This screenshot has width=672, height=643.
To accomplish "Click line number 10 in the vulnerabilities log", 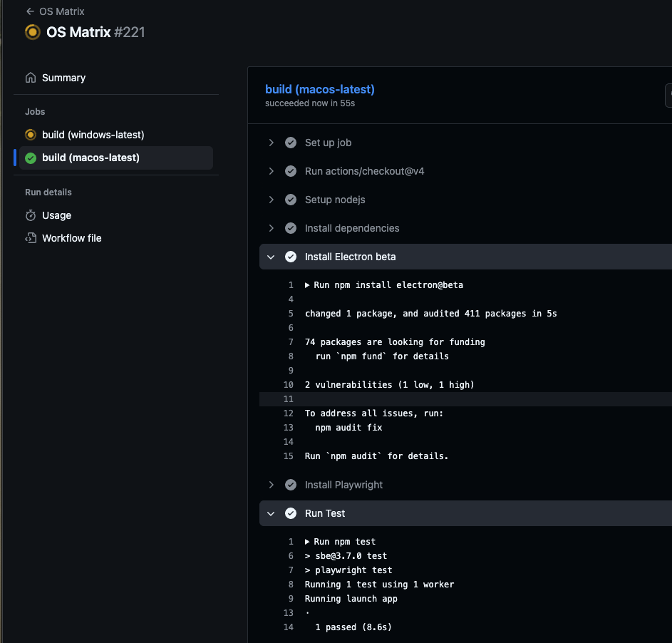I will 289,384.
